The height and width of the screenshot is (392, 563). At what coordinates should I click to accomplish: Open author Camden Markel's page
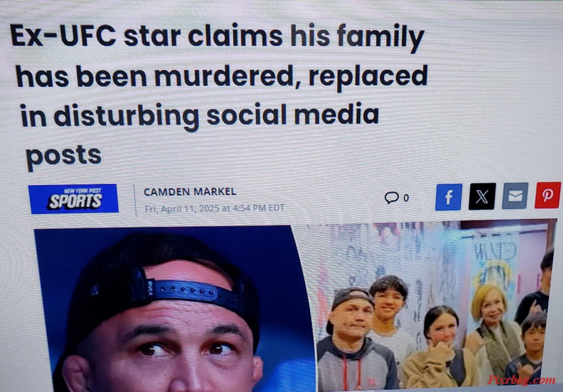[x=190, y=192]
